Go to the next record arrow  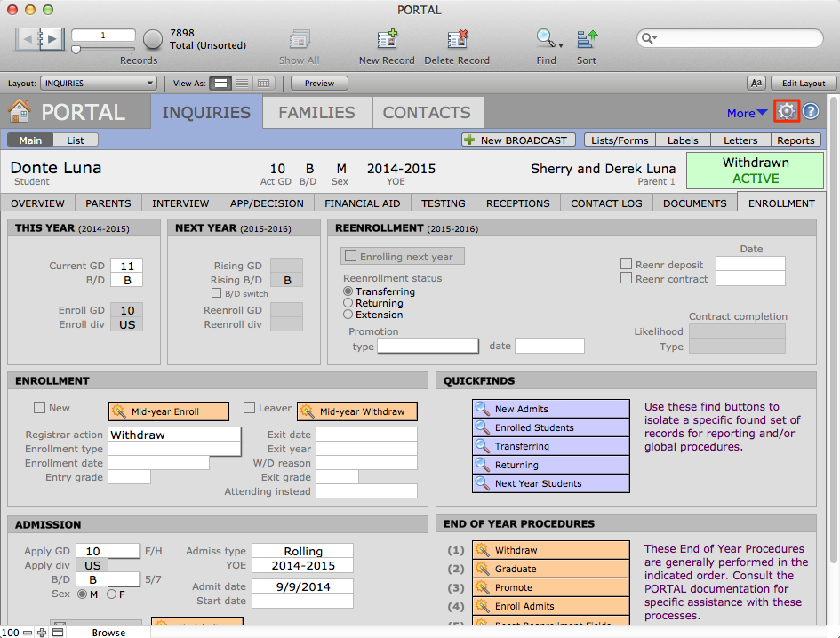pyautogui.click(x=52, y=38)
